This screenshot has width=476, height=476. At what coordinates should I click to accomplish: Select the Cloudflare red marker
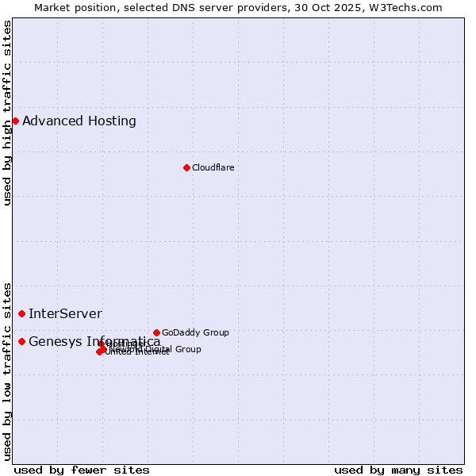(x=186, y=167)
